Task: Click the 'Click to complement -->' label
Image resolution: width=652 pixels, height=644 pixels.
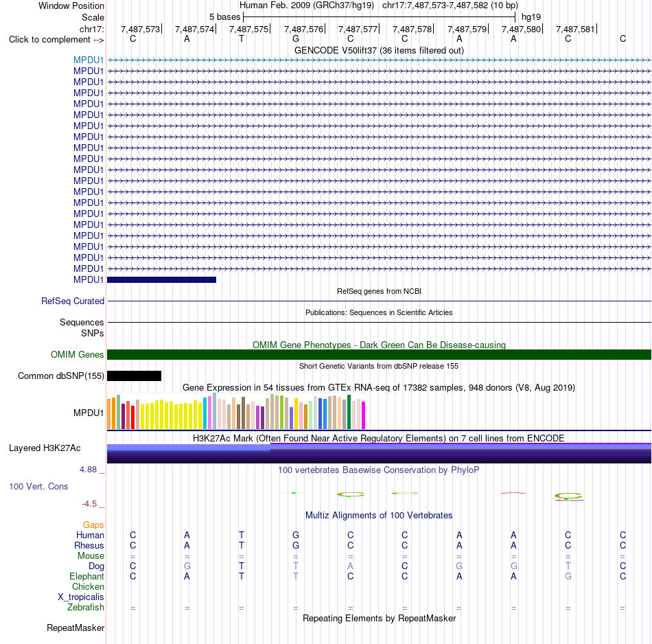Action: pos(56,40)
